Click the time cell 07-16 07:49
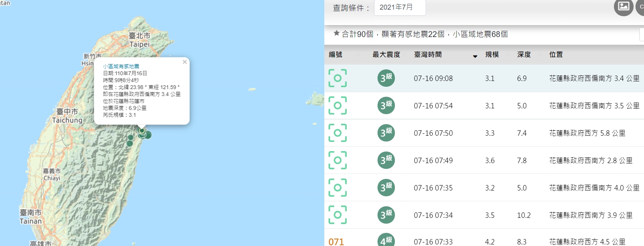Screen dimensions: 644x246 coord(433,160)
